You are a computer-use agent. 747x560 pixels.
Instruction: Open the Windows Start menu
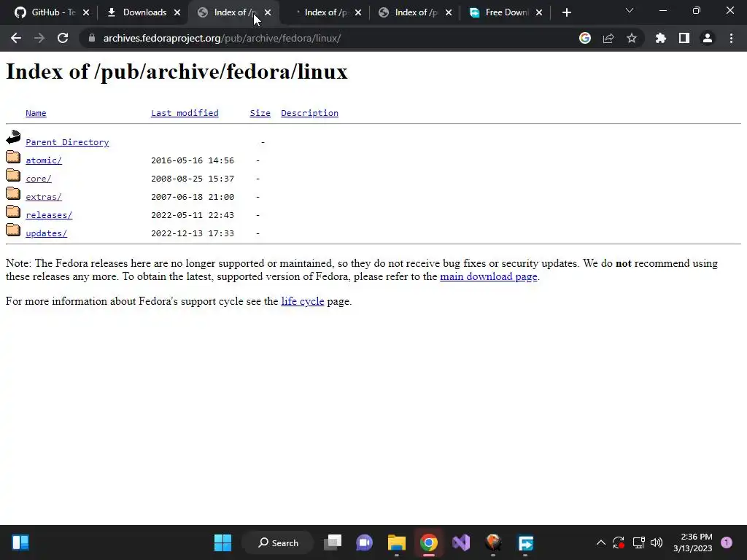click(222, 542)
